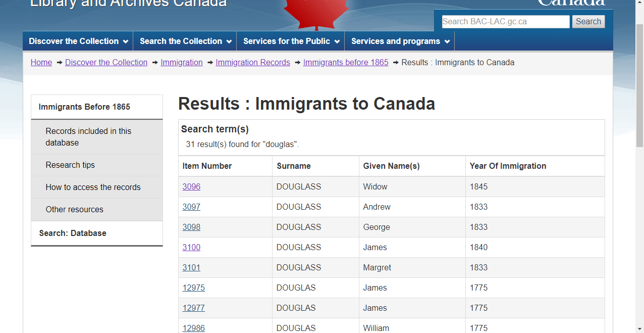Expand Services for the Public menu
This screenshot has height=333, width=644.
pyautogui.click(x=291, y=41)
